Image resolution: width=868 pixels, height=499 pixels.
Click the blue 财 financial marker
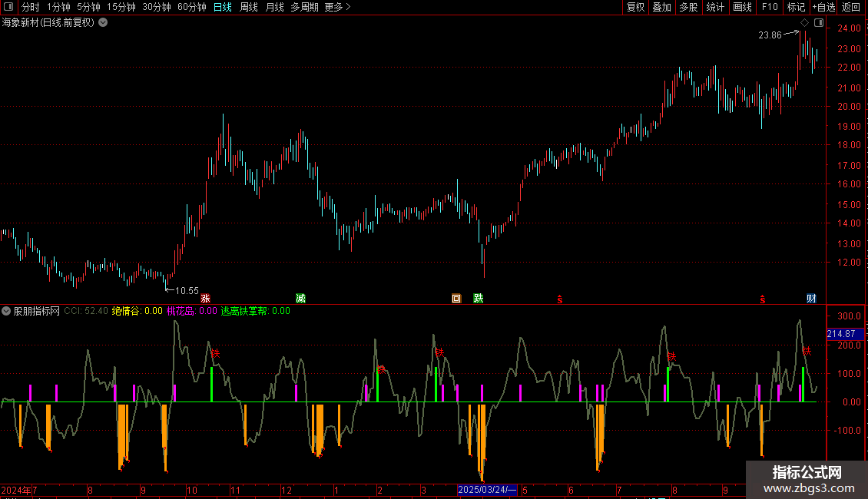pyautogui.click(x=811, y=299)
